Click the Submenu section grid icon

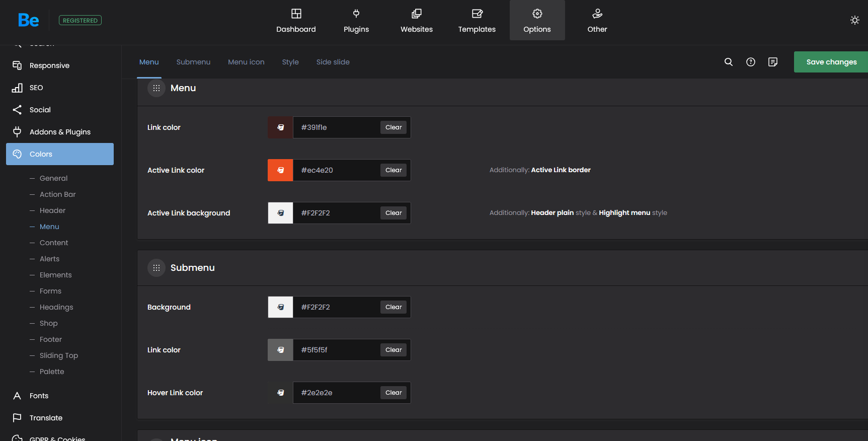point(156,268)
